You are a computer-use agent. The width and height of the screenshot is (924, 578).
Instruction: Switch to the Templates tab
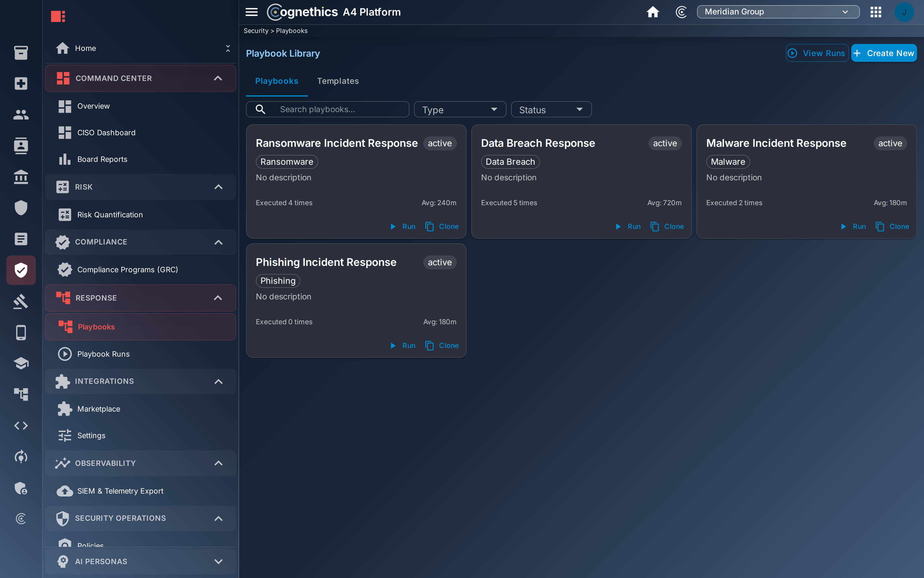click(x=338, y=81)
